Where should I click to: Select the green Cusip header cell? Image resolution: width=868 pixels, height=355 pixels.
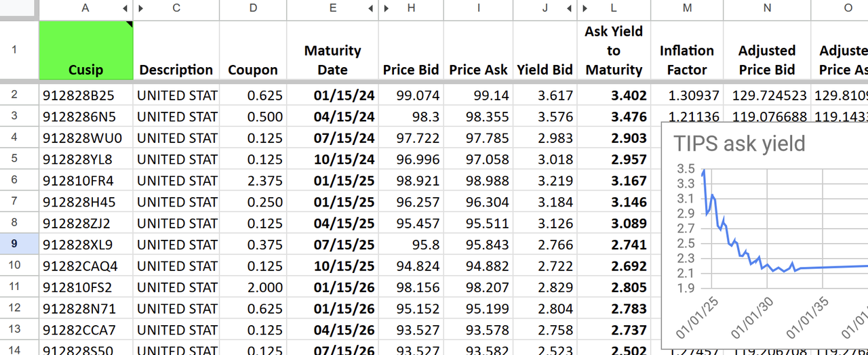tap(86, 50)
